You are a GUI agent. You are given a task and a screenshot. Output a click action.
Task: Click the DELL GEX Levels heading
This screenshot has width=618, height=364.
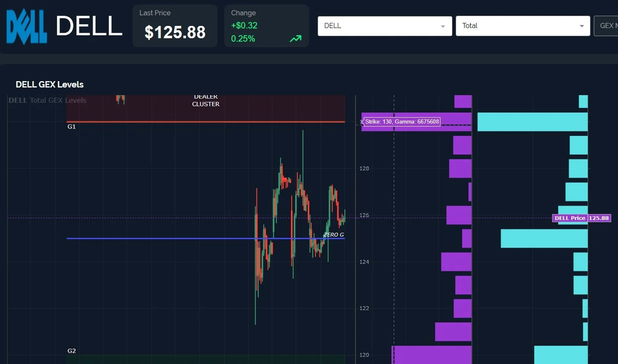tap(50, 85)
